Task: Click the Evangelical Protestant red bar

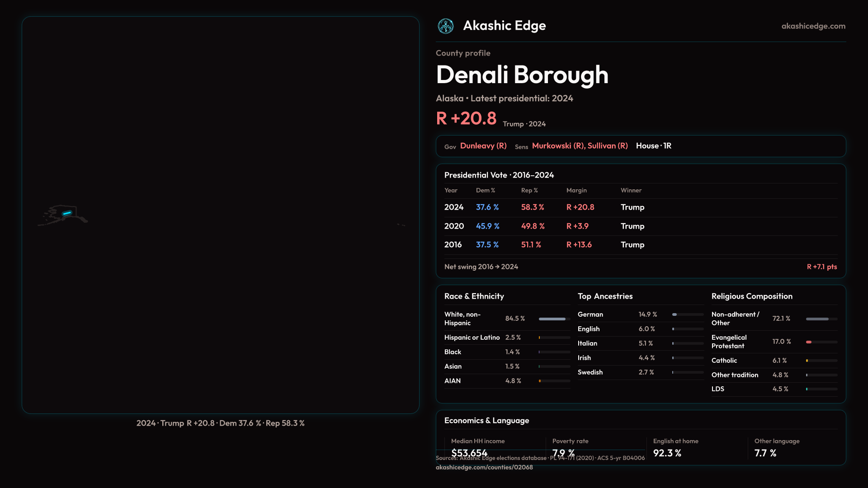Action: (x=809, y=342)
